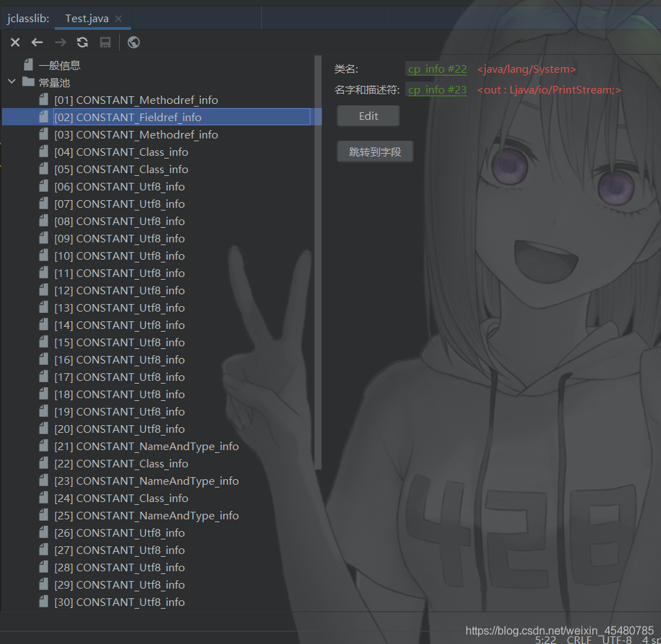
Task: Select [28] CONSTANT_Utf8_info
Action: [120, 567]
